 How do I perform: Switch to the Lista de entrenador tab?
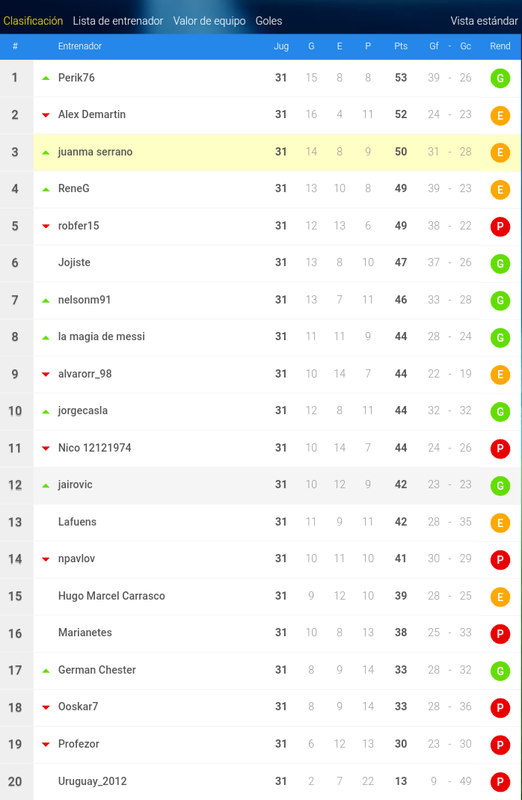[x=118, y=21]
